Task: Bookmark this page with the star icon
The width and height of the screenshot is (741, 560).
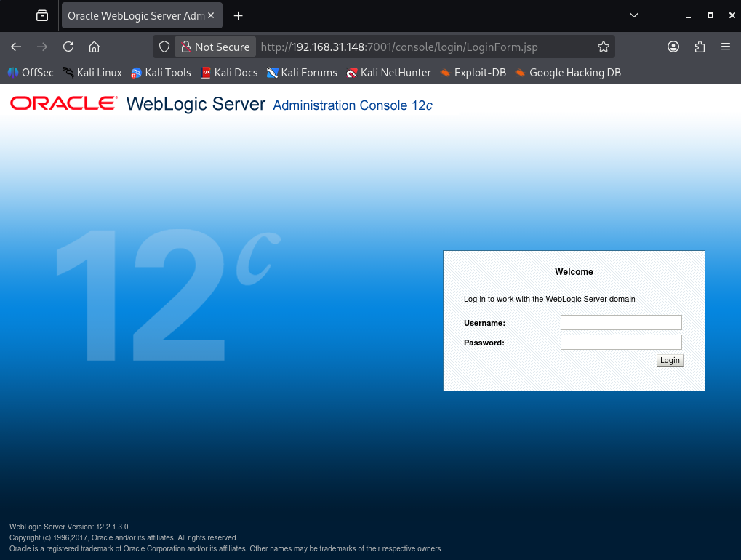Action: [x=603, y=47]
